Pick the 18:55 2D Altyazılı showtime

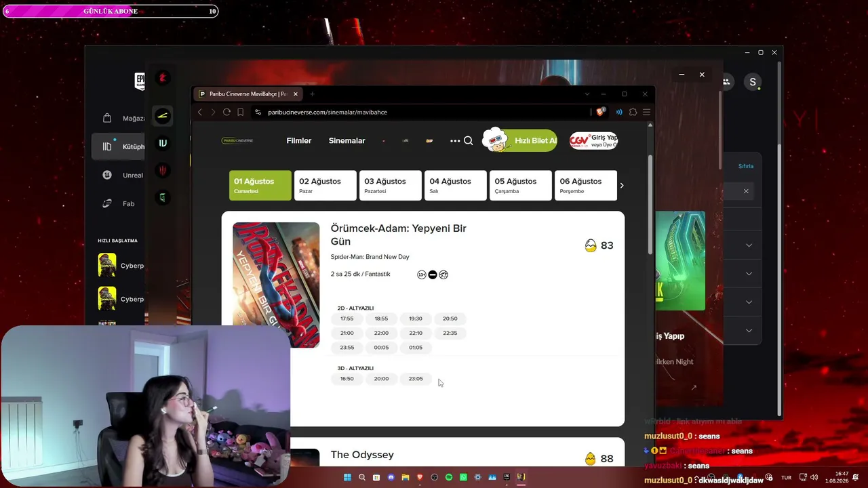[381, 319]
